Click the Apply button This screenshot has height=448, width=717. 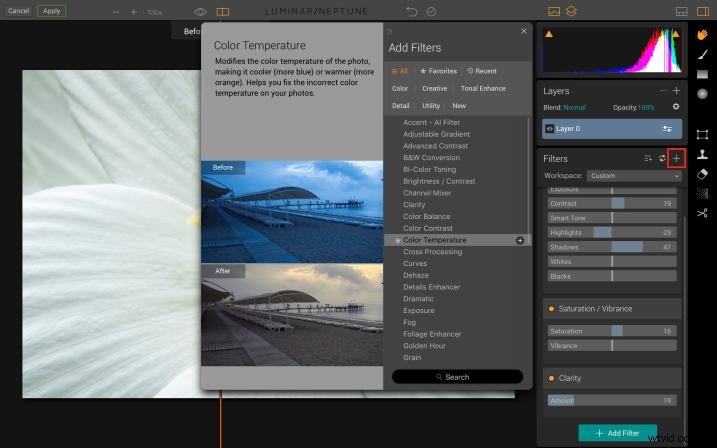[52, 11]
